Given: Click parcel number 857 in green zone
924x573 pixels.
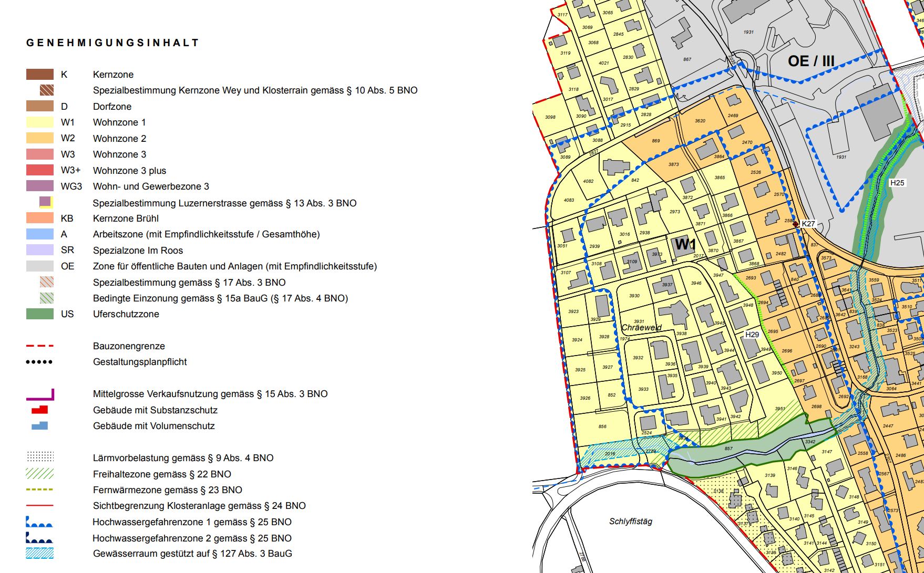Looking at the screenshot, I should tap(728, 449).
